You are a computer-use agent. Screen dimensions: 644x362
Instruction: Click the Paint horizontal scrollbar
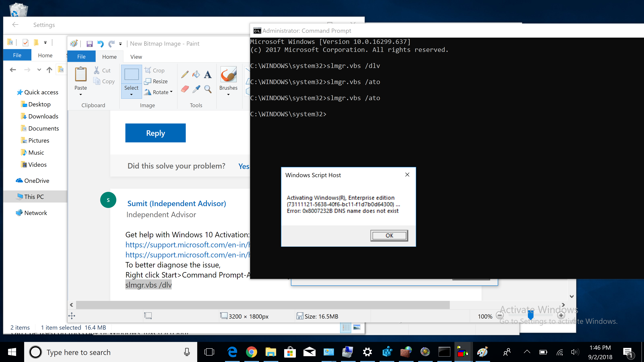coord(262,305)
